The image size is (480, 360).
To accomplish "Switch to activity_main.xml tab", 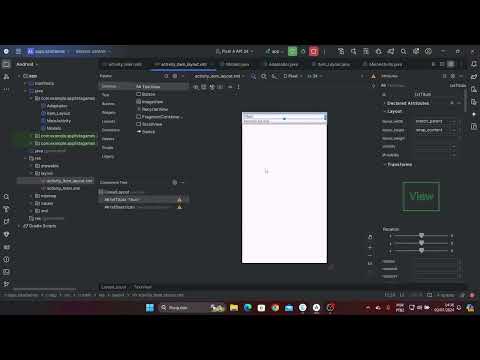I will (x=122, y=64).
